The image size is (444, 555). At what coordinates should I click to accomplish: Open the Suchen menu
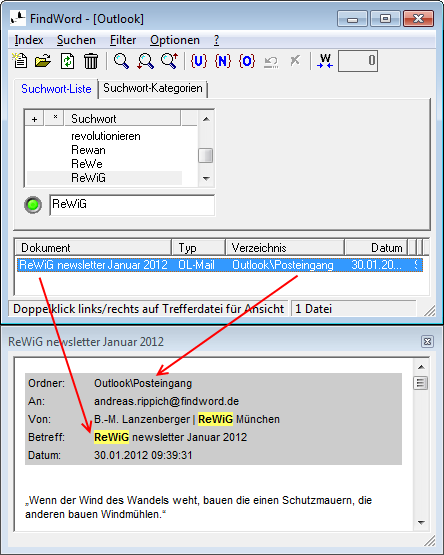76,40
